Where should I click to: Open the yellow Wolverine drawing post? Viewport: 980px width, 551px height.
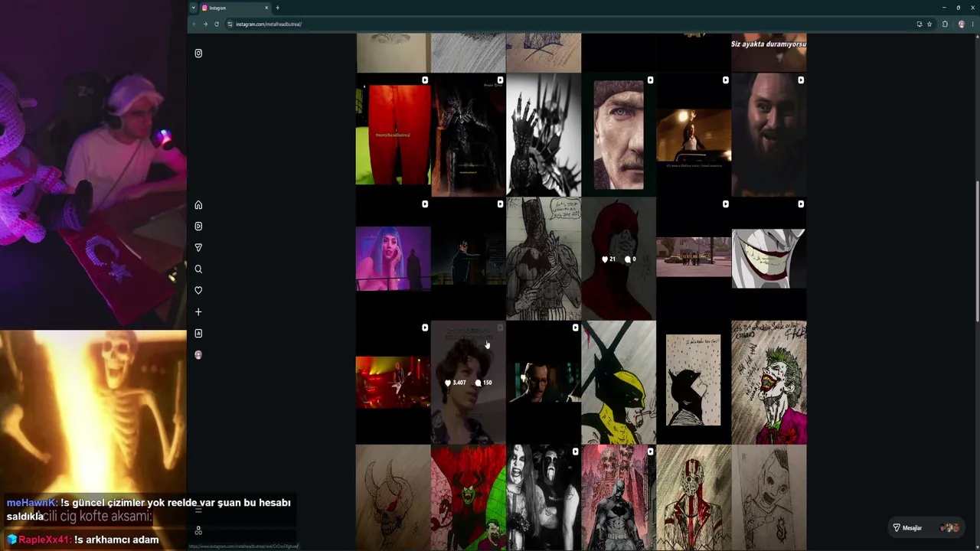(x=619, y=383)
